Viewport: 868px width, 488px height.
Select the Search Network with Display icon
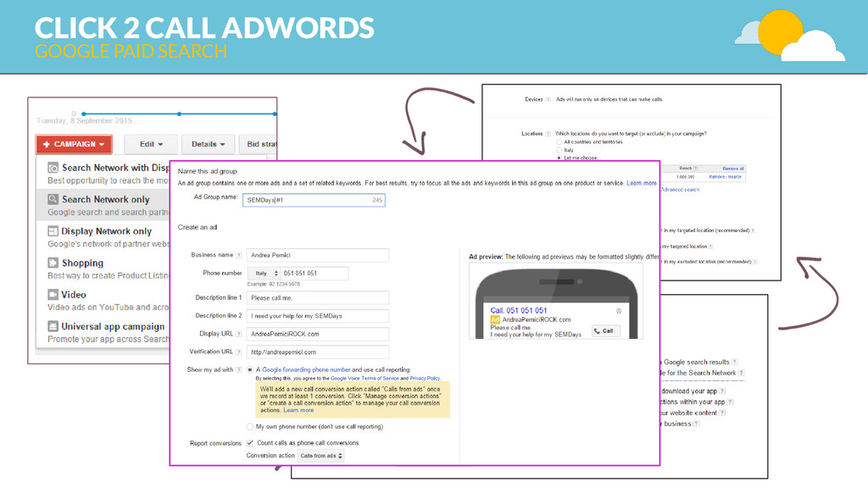(x=53, y=168)
